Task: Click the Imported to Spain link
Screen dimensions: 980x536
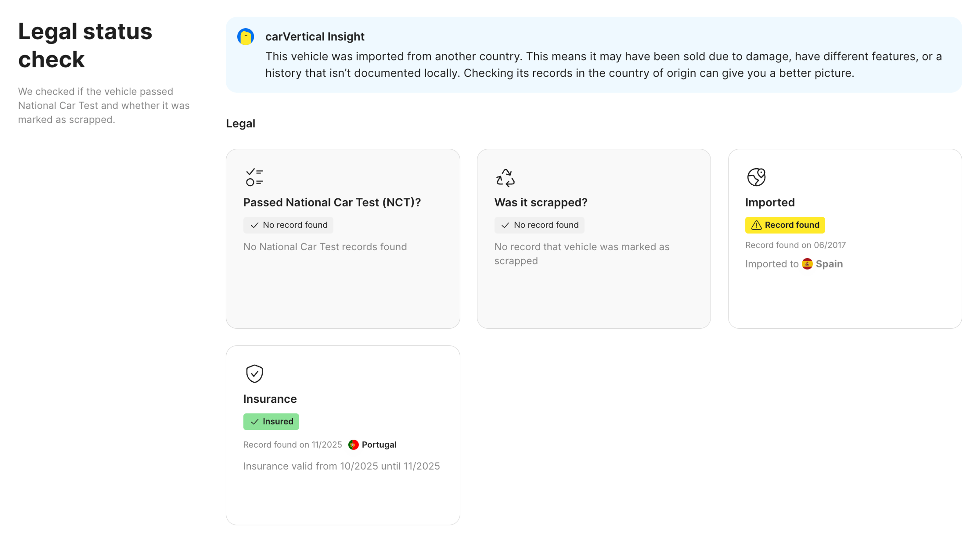Action: [794, 264]
